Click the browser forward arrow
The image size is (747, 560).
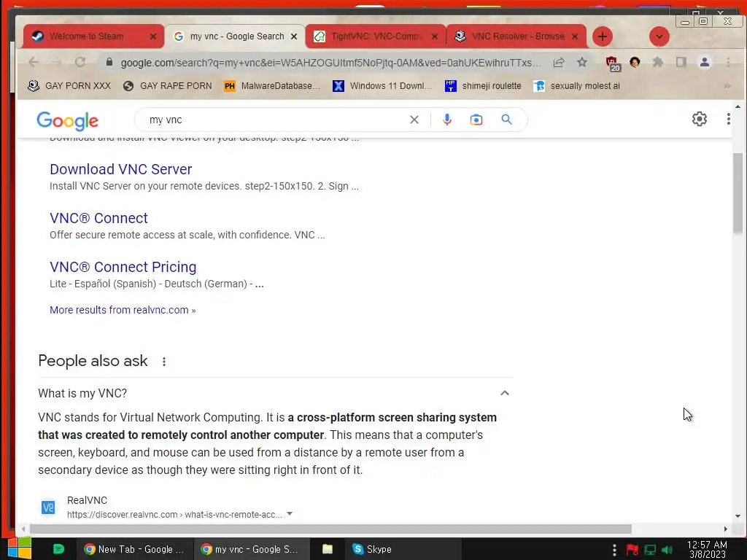[57, 62]
